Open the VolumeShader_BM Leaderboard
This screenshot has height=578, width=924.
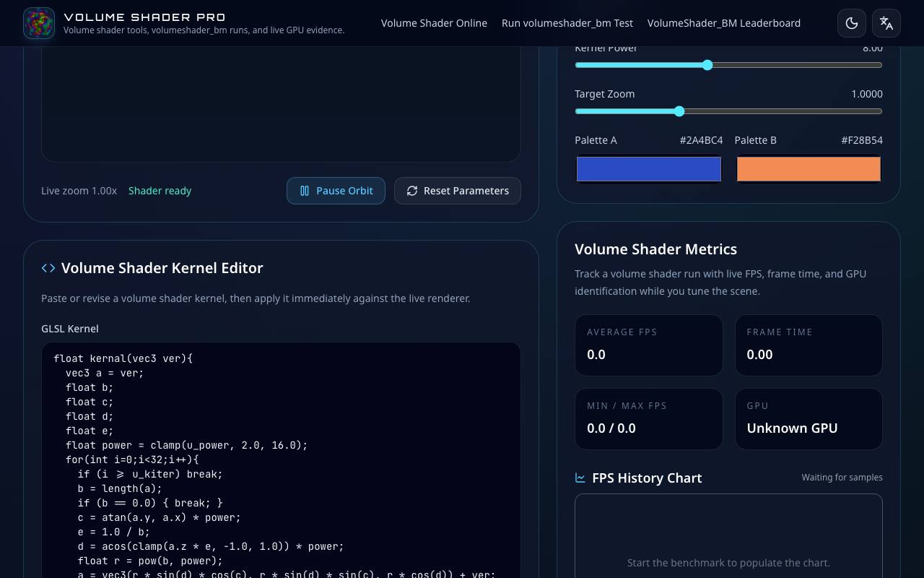click(x=724, y=23)
